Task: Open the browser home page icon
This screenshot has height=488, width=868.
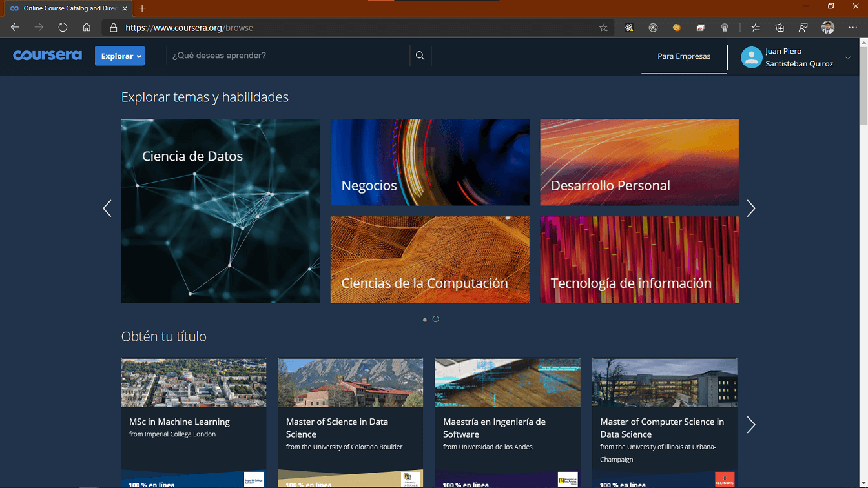Action: pos(87,28)
